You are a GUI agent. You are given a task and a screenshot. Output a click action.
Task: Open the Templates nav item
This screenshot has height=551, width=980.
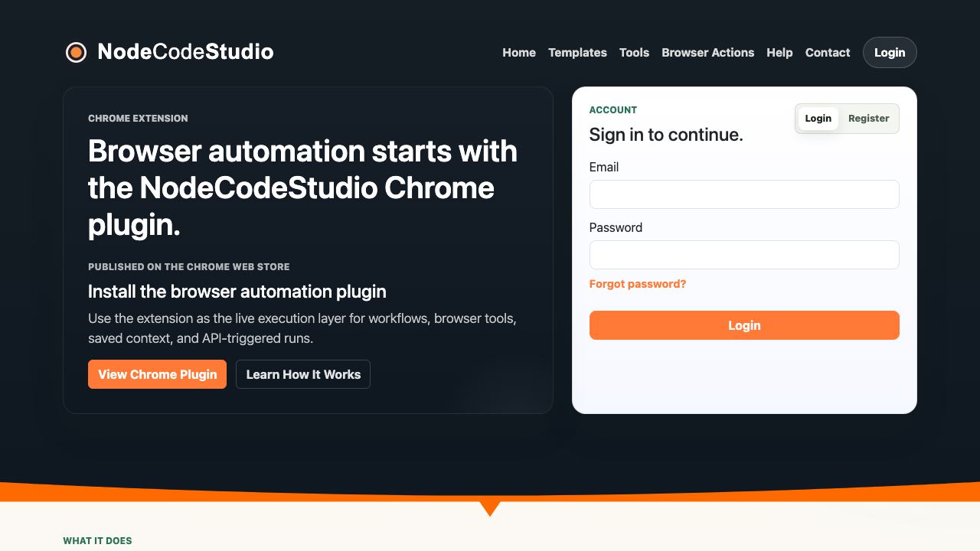pos(577,52)
